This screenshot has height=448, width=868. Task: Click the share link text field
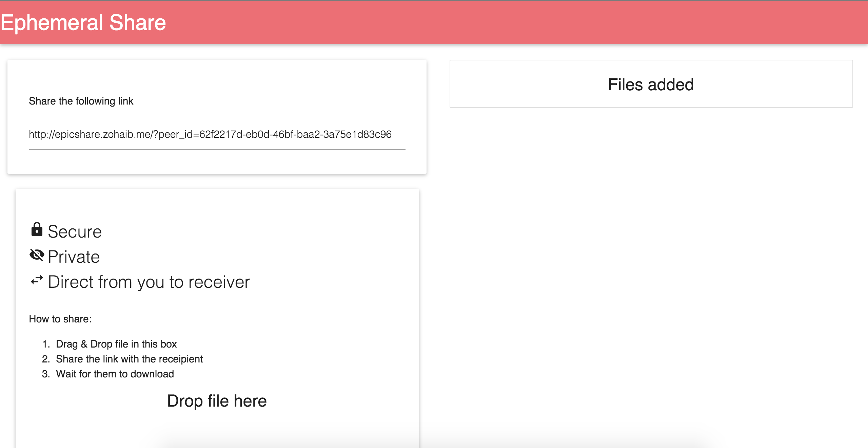(x=217, y=135)
